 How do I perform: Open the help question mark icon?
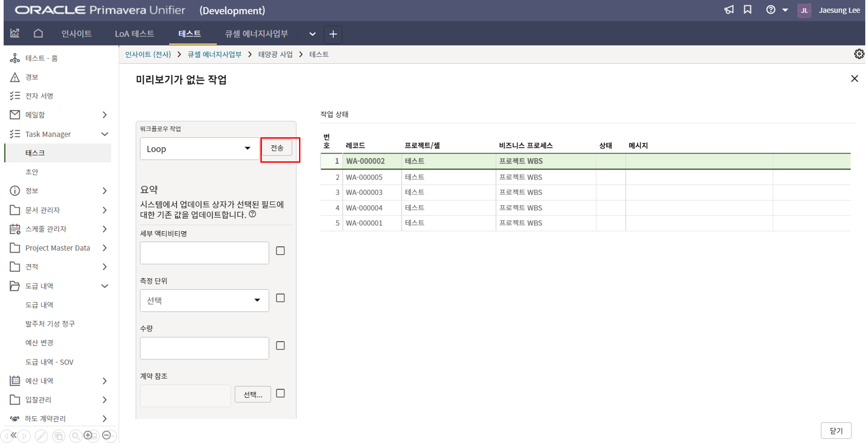click(771, 10)
